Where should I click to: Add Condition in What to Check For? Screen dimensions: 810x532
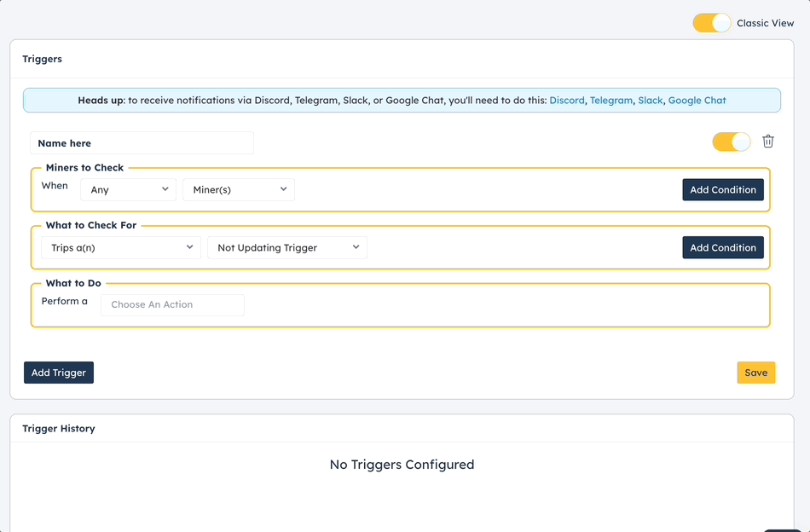(723, 247)
